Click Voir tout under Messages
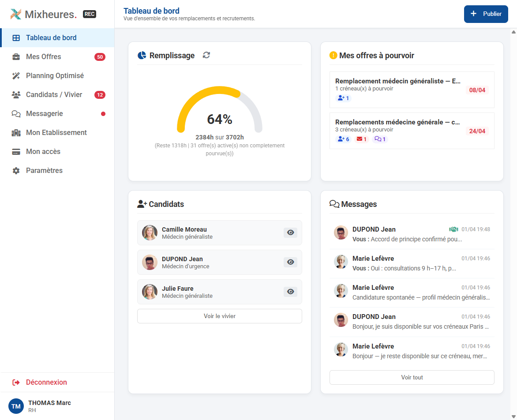 tap(412, 378)
